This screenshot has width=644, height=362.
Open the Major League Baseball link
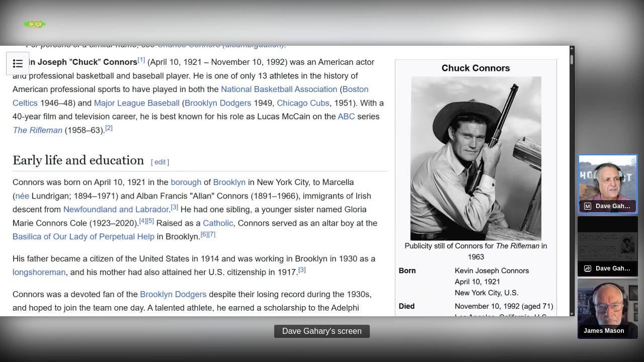coord(137,103)
